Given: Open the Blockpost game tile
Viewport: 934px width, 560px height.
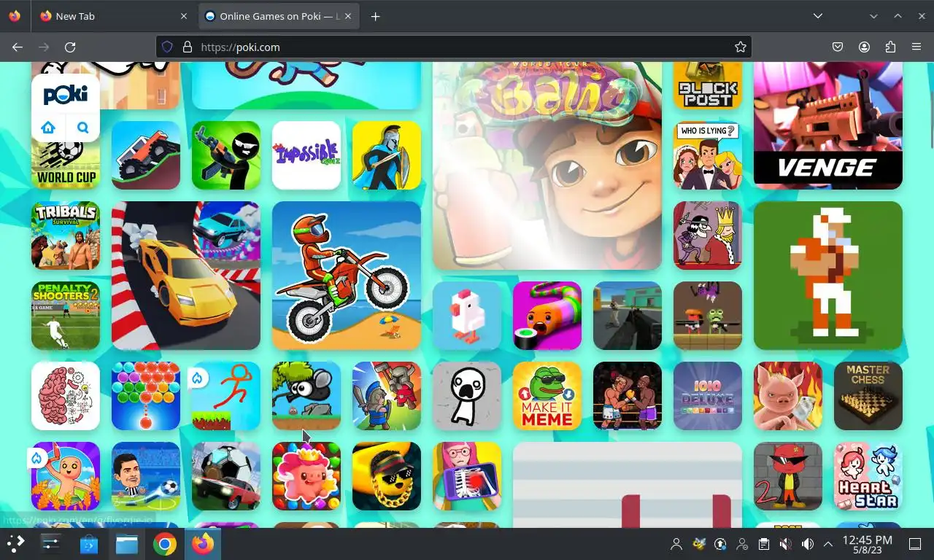Looking at the screenshot, I should pyautogui.click(x=708, y=86).
